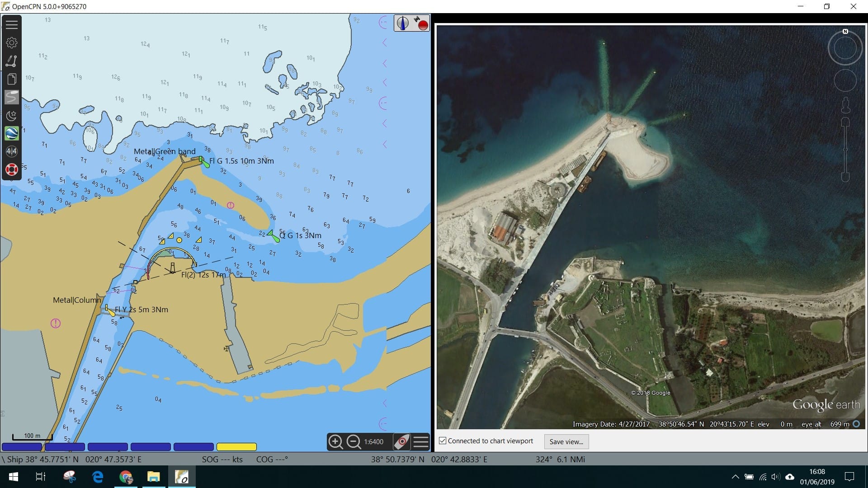Click the compass north-up indicator

point(402,23)
